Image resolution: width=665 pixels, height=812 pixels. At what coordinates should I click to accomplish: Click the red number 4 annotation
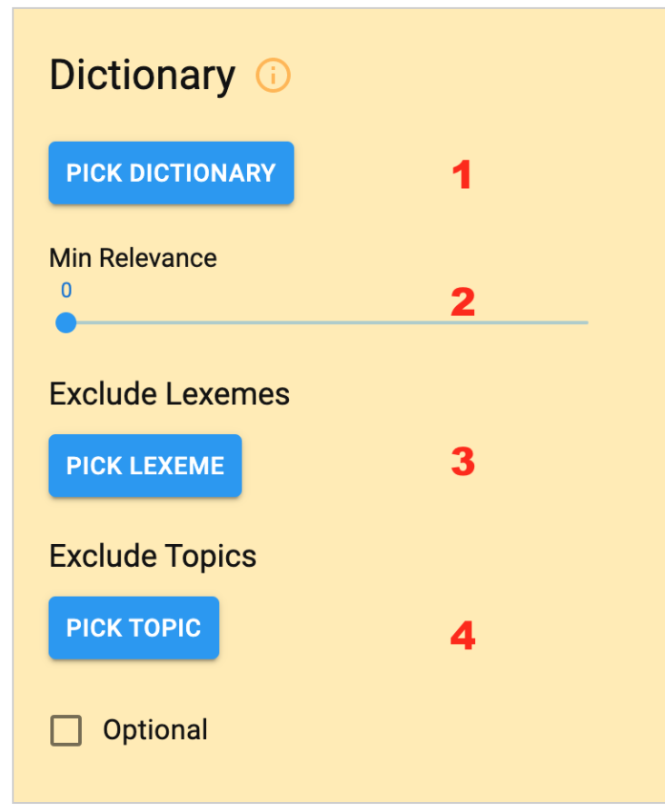pyautogui.click(x=462, y=636)
